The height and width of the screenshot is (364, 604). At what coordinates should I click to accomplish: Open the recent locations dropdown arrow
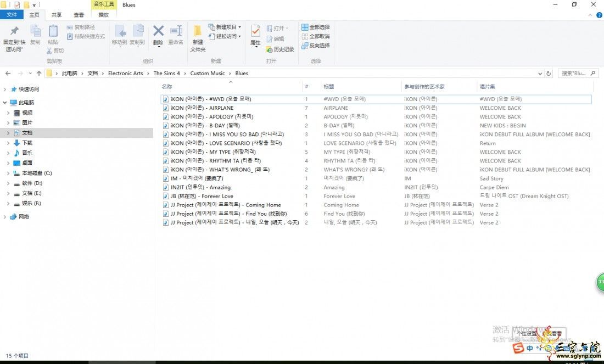coord(30,73)
